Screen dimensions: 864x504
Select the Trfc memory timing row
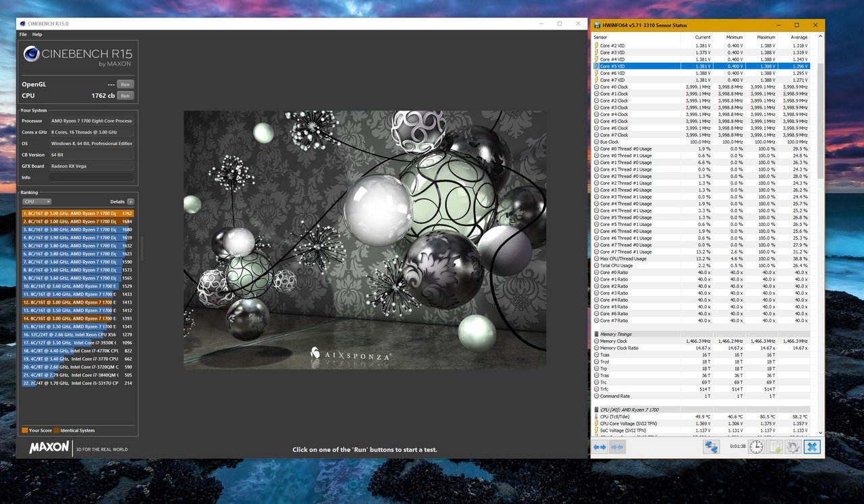(702, 389)
